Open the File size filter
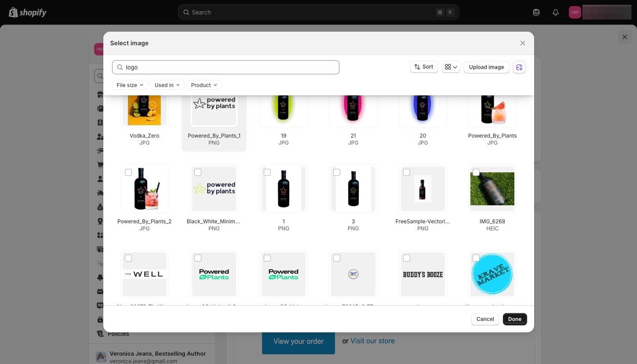Image resolution: width=637 pixels, height=364 pixels. (x=130, y=85)
